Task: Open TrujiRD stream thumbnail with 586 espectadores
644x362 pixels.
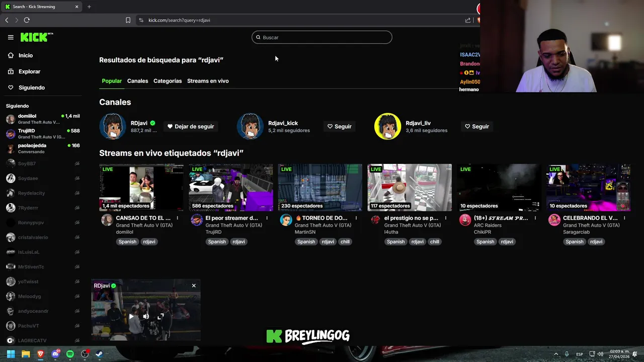Action: click(231, 187)
